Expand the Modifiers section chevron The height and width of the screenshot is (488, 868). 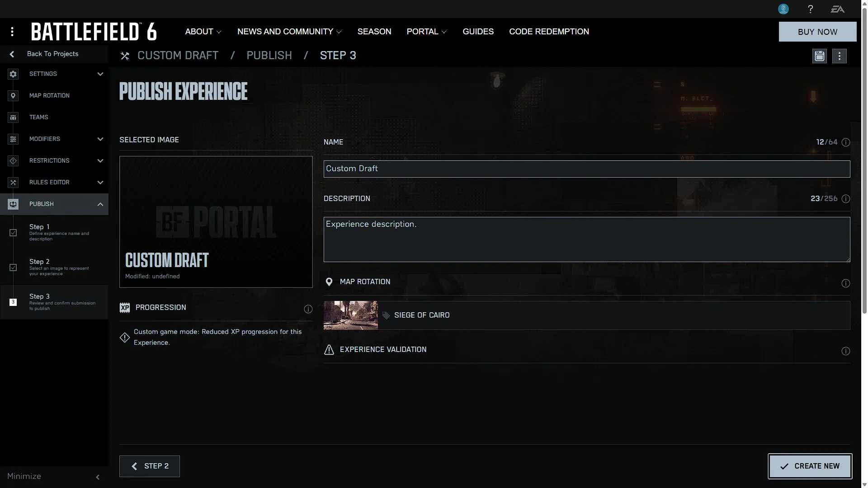(100, 139)
